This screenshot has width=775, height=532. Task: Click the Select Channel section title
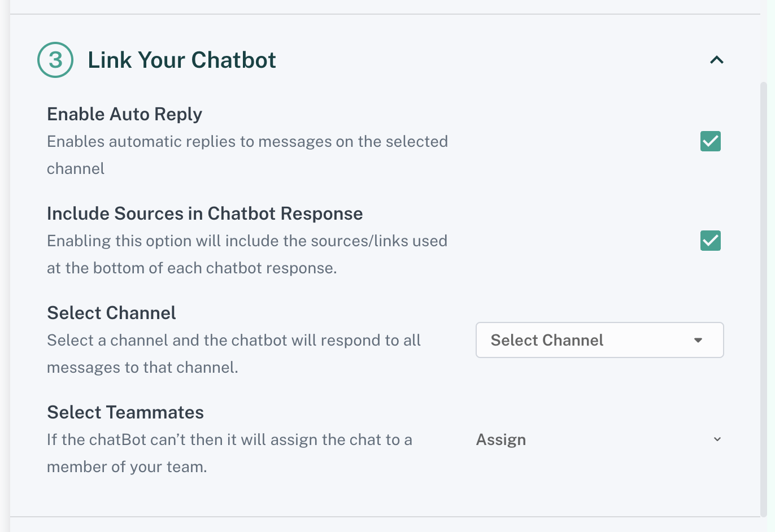(111, 313)
